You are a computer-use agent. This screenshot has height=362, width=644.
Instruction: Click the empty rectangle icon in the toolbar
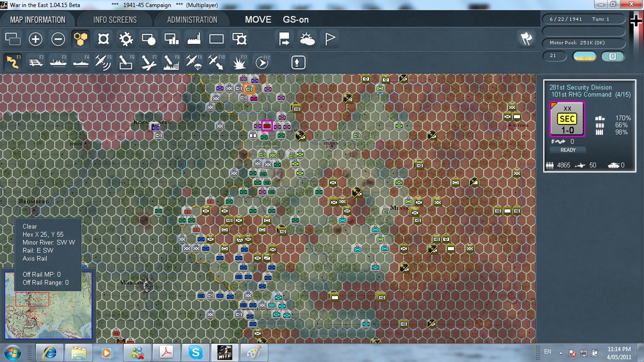pyautogui.click(x=216, y=39)
